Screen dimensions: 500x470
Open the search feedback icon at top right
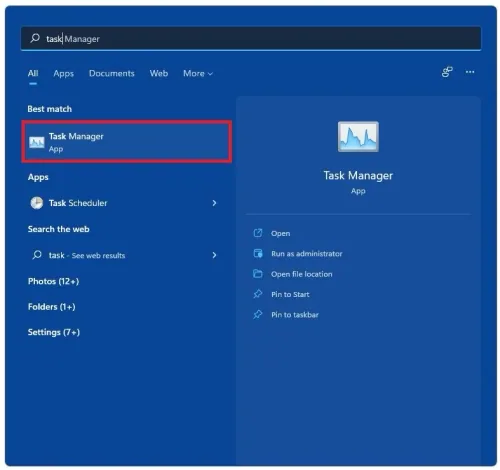pos(447,72)
